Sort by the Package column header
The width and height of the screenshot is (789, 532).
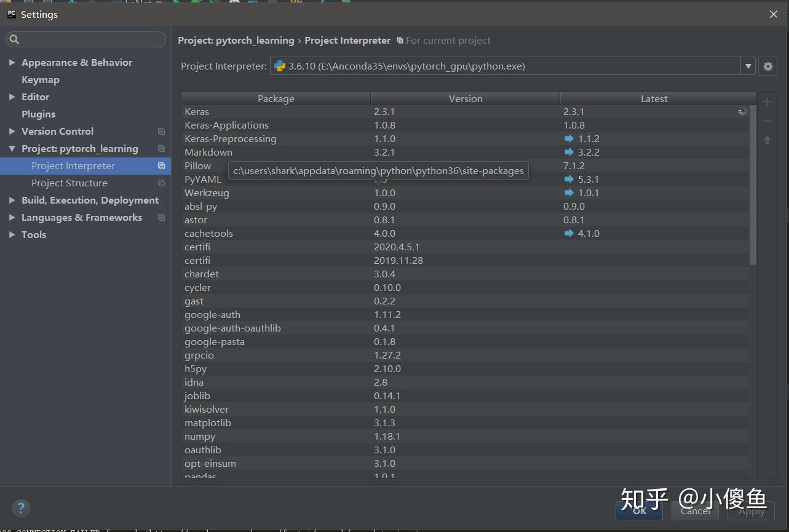pyautogui.click(x=276, y=98)
